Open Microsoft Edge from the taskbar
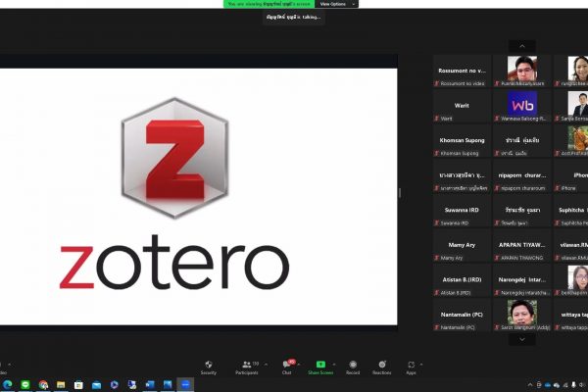Viewport: 588px width, 392px height. pyautogui.click(x=7, y=384)
